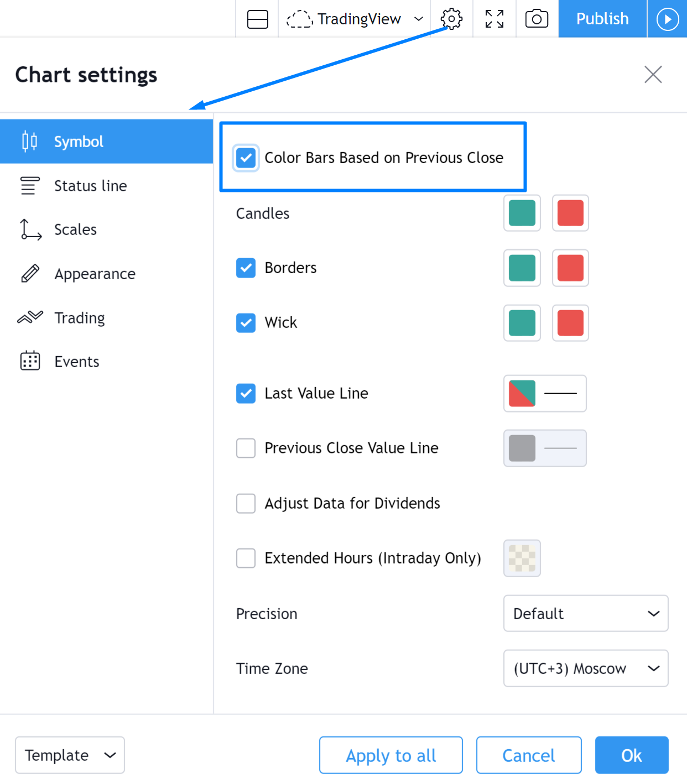Tick the Adjust Data for Dividends checkbox
This screenshot has height=784, width=687.
(246, 503)
